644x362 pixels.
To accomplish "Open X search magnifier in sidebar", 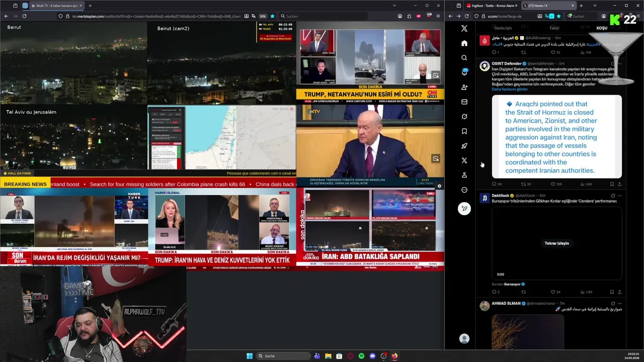I will pos(464,58).
